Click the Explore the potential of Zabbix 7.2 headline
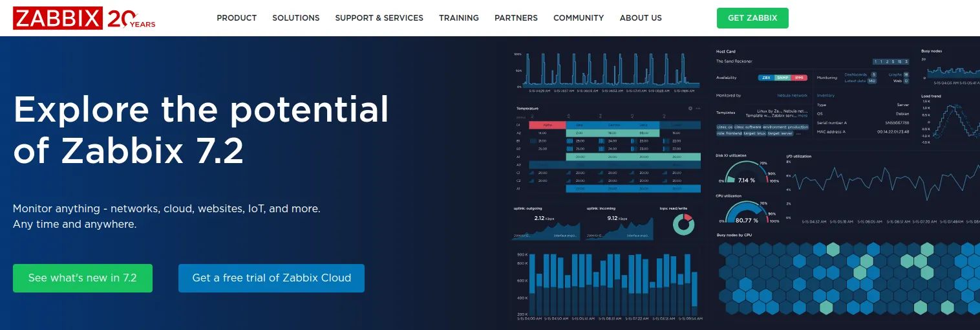The height and width of the screenshot is (330, 980). (201, 130)
